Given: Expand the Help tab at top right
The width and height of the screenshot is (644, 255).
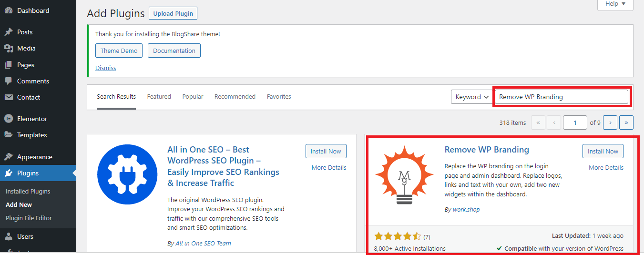Looking at the screenshot, I should click(x=615, y=4).
